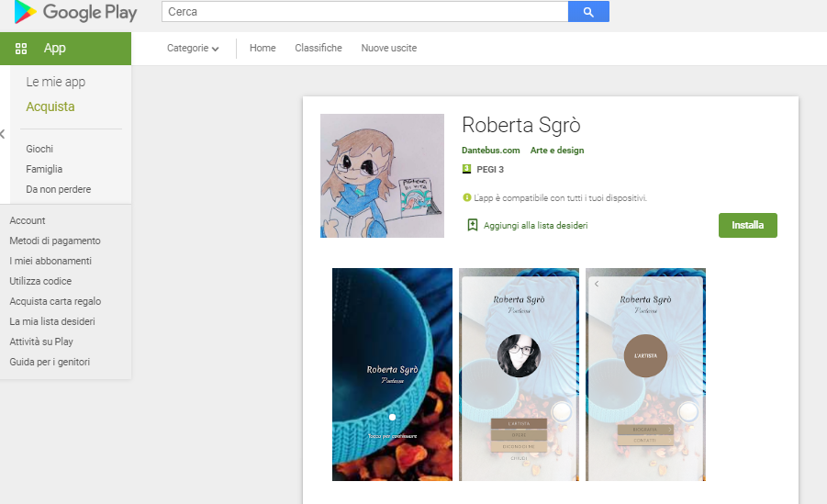Click the Roberta Sgrò app icon image
The image size is (827, 504).
[x=382, y=175]
